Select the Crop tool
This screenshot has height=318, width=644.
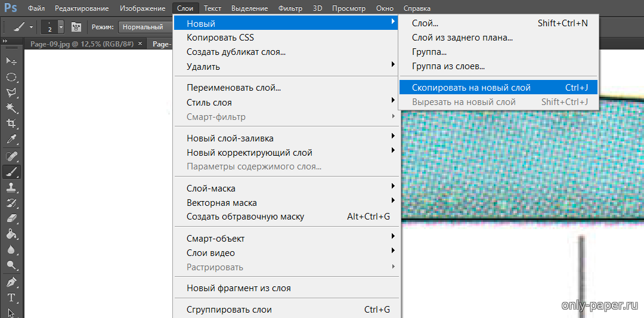(11, 124)
